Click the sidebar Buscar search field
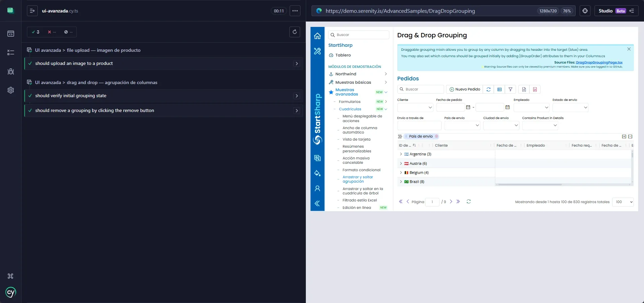Image resolution: width=644 pixels, height=303 pixels. point(359,35)
